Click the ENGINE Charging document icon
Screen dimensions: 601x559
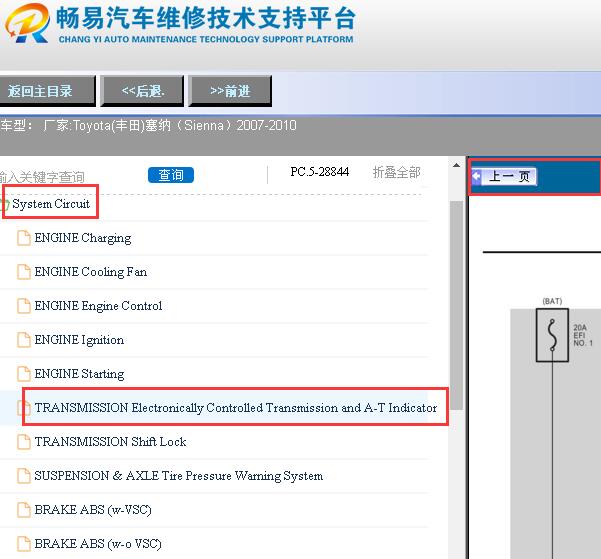coord(24,238)
